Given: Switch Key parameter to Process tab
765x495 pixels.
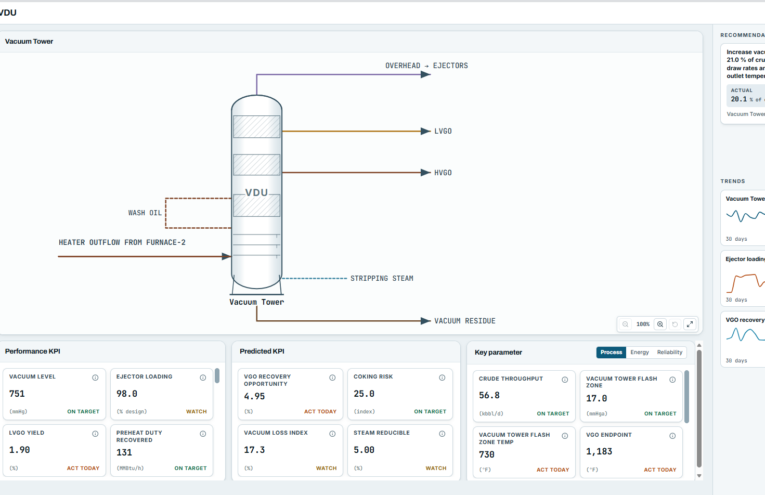Looking at the screenshot, I should (x=611, y=352).
